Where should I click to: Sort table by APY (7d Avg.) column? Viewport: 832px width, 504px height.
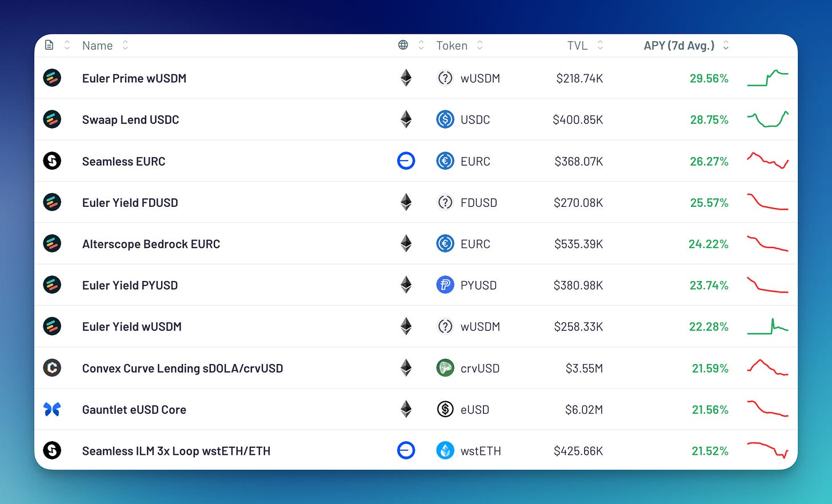pos(686,46)
